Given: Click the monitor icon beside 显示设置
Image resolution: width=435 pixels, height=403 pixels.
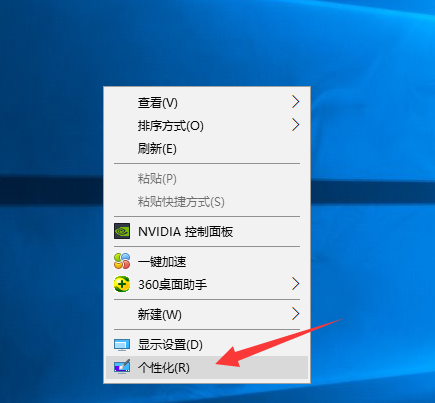Looking at the screenshot, I should click(x=122, y=345).
